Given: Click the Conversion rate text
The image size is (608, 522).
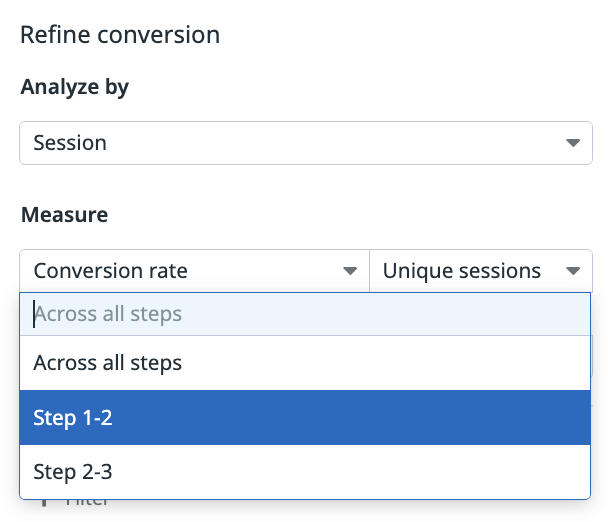Looking at the screenshot, I should pos(111,271).
